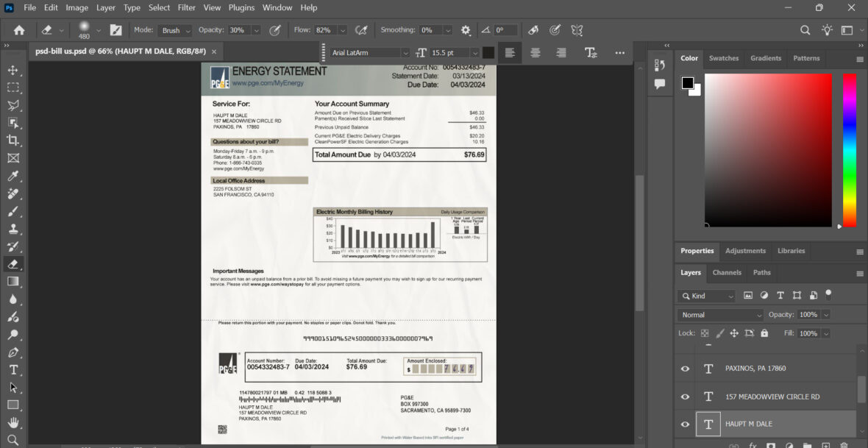Open the brush preset picker arrow
The height and width of the screenshot is (448, 868).
click(99, 30)
